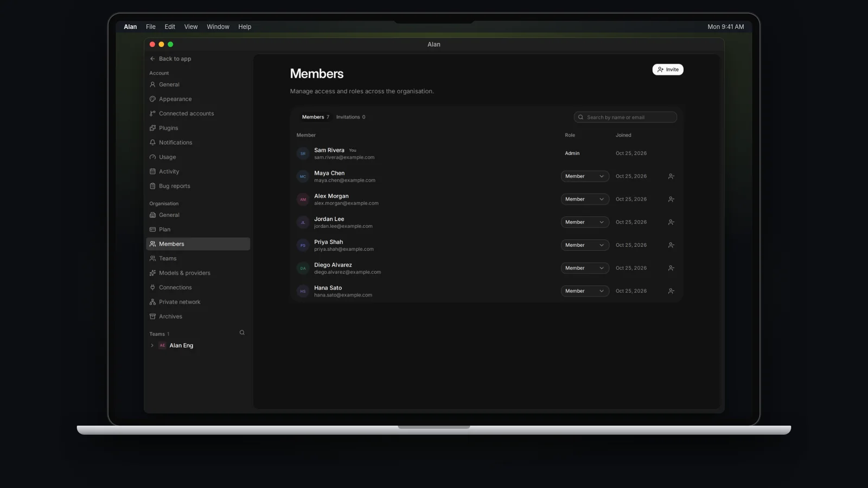Expand the Alan Eng team chevron
Image resolution: width=868 pixels, height=488 pixels.
pyautogui.click(x=152, y=345)
